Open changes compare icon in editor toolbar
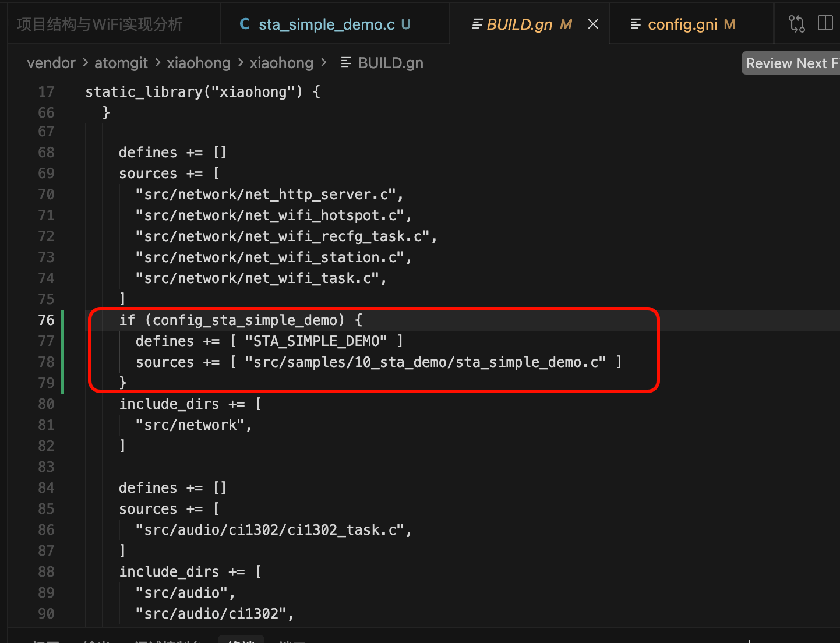 [x=796, y=23]
